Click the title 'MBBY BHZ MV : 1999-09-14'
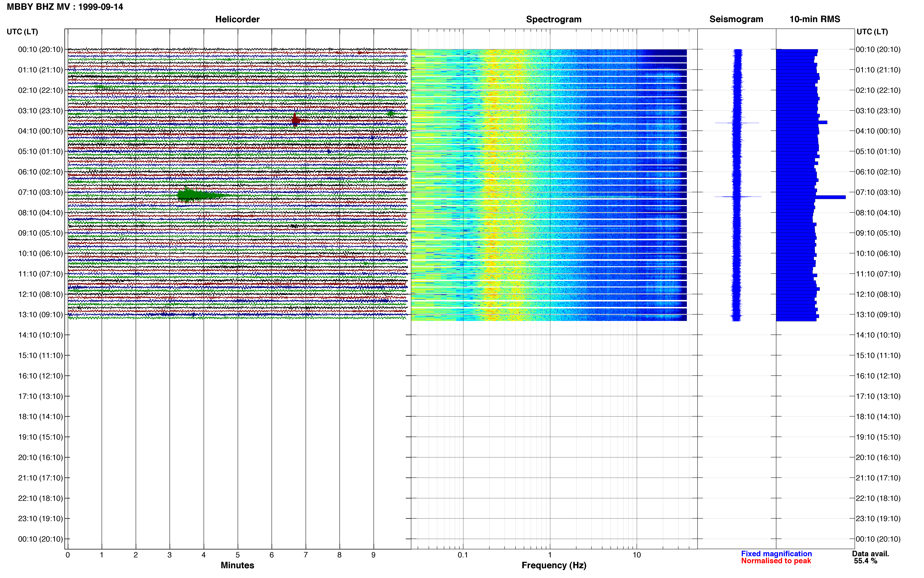Viewport: 924px width, 578px height. click(65, 7)
